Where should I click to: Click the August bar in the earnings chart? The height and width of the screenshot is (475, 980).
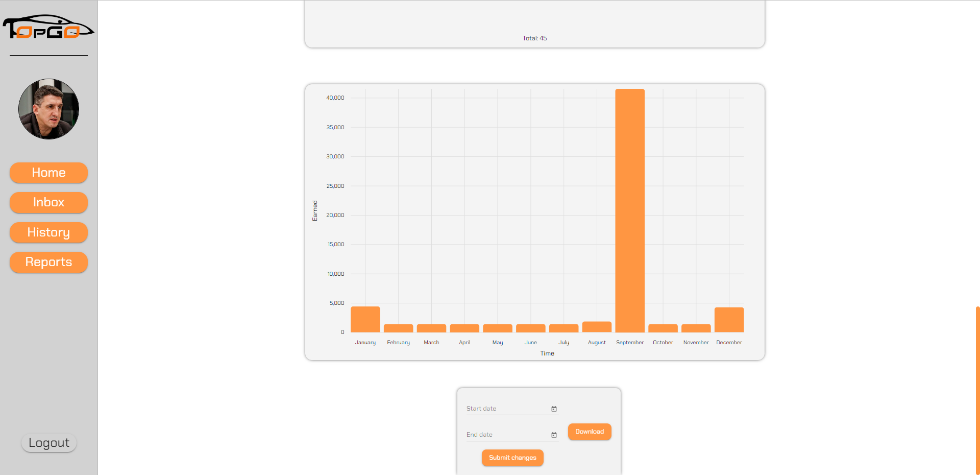[596, 328]
